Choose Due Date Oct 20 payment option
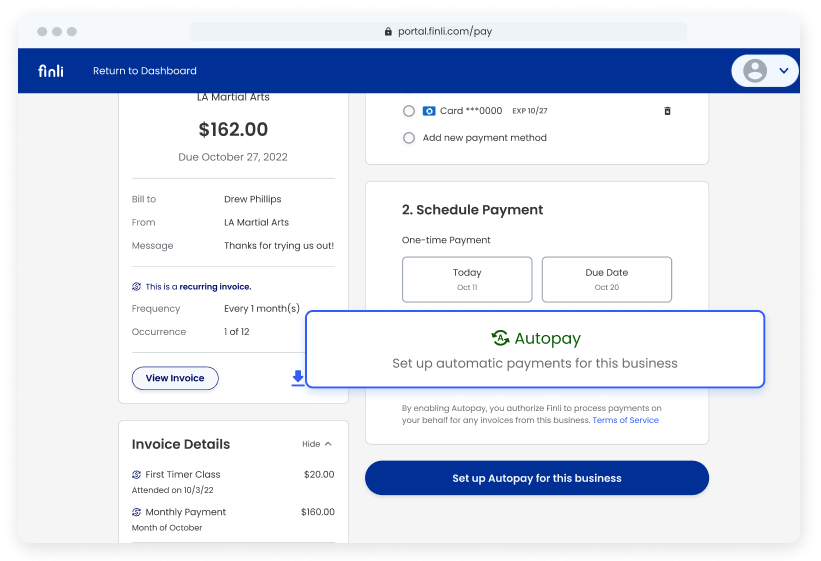The height and width of the screenshot is (561, 821). (607, 279)
